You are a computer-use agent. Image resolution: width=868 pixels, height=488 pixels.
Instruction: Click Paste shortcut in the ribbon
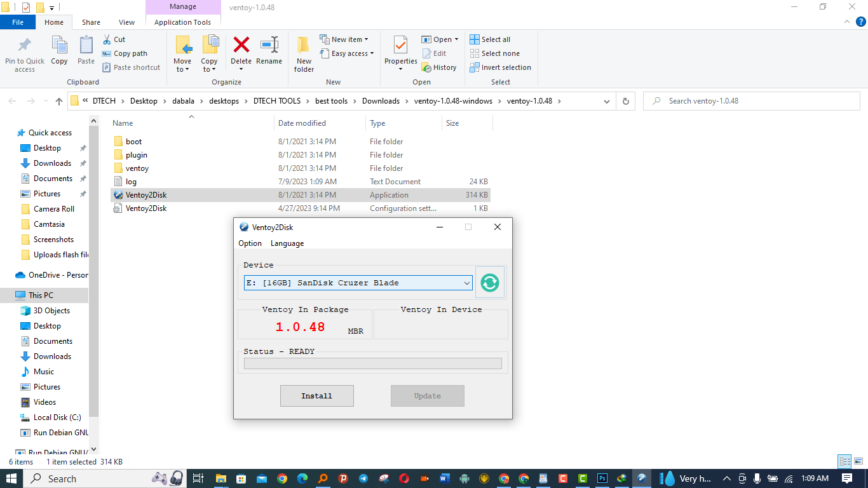[131, 67]
